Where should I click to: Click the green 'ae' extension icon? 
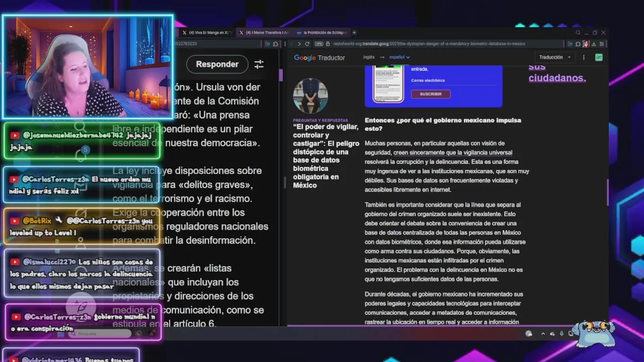pos(599,57)
